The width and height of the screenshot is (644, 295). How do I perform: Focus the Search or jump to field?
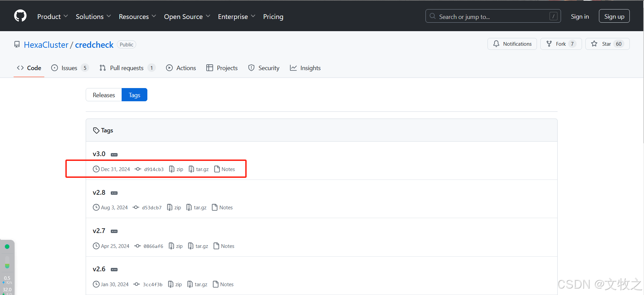coord(493,16)
